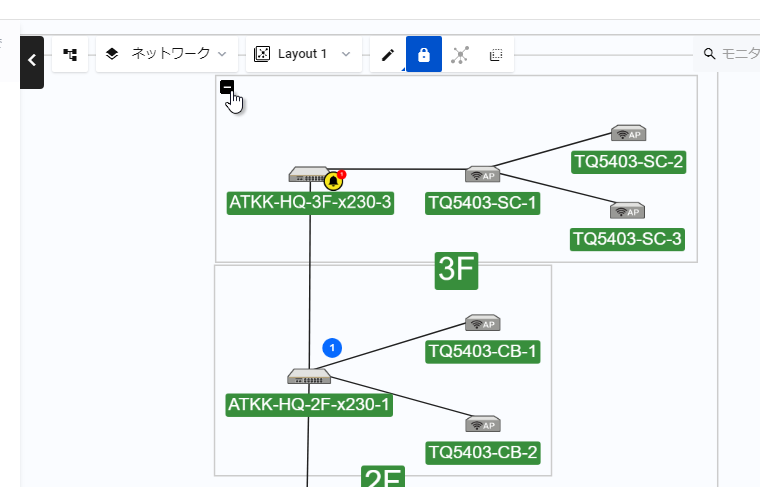Select the TQ5403-SC-1 access point icon

coord(482,175)
